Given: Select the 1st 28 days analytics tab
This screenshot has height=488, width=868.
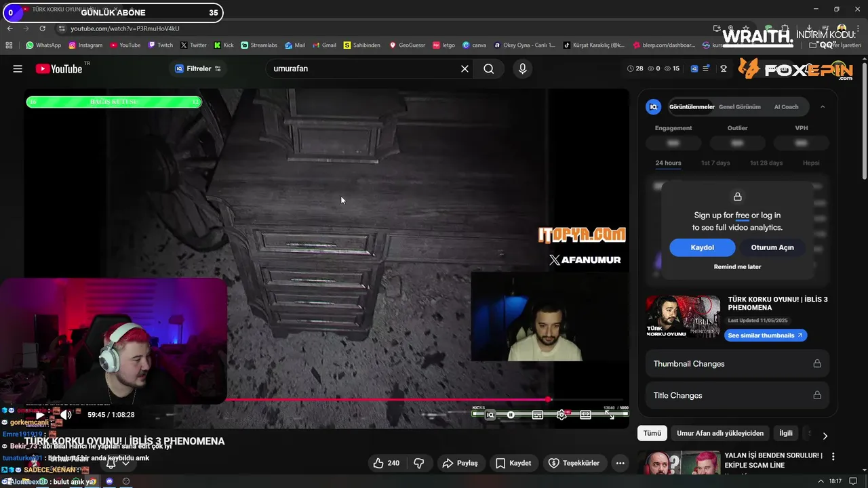Looking at the screenshot, I should pyautogui.click(x=766, y=163).
